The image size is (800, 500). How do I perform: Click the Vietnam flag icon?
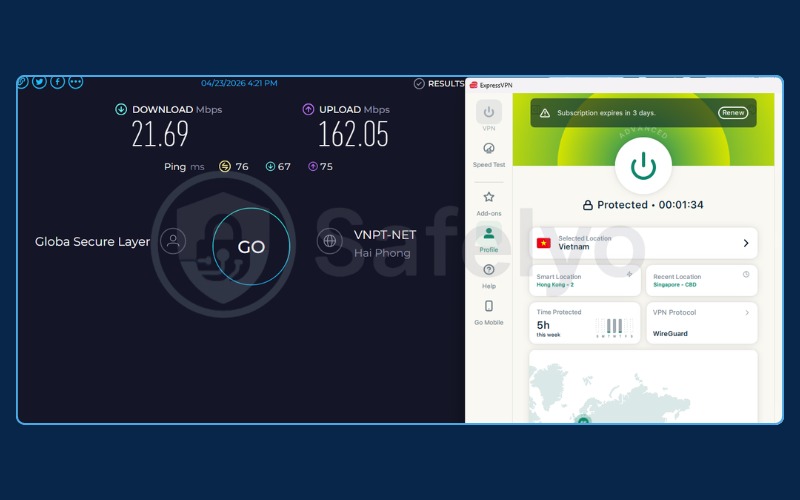(x=544, y=243)
